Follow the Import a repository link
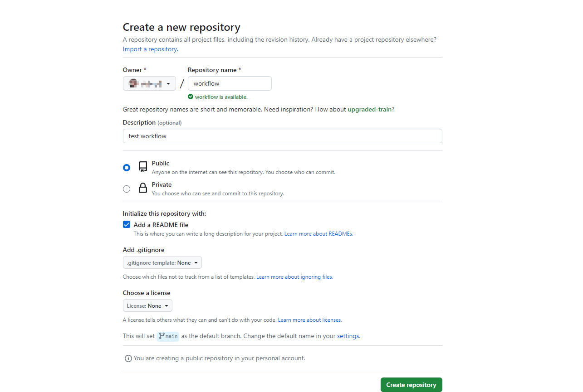Image resolution: width=583 pixels, height=392 pixels. pyautogui.click(x=150, y=49)
